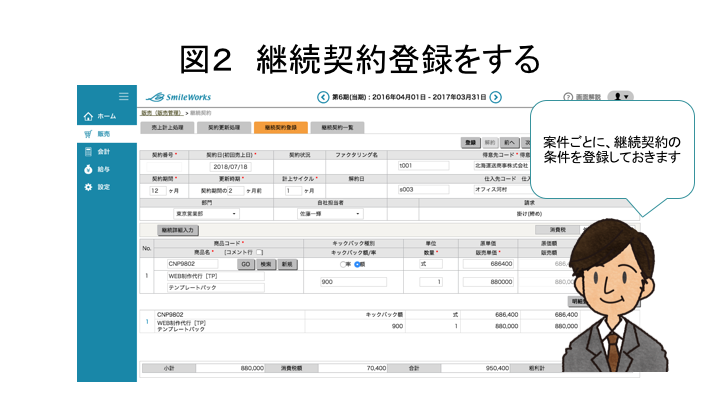Screen dimensions: 720x405
Task: Go to the next fiscal period arrow
Action: 495,97
